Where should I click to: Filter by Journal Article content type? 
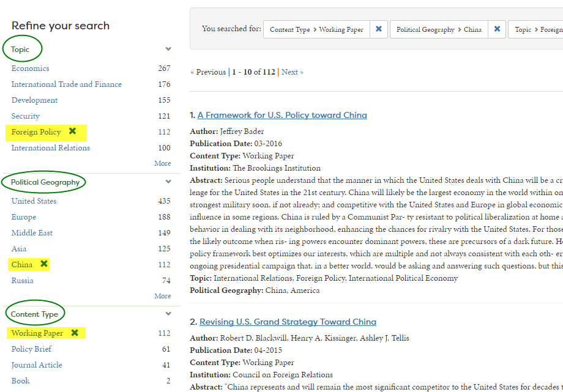tap(37, 365)
